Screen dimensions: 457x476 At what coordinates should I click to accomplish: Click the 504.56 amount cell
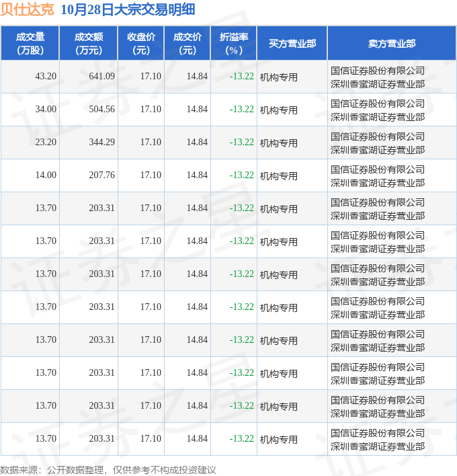click(101, 110)
